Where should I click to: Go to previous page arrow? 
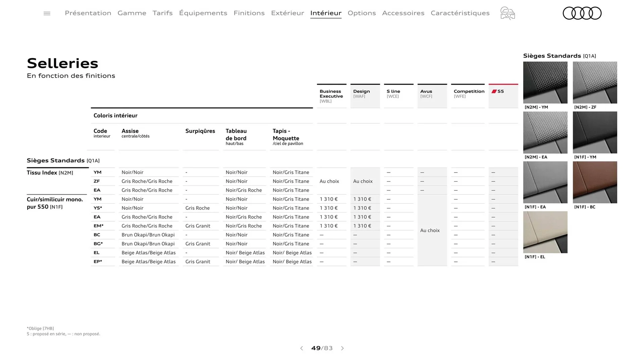pyautogui.click(x=302, y=348)
